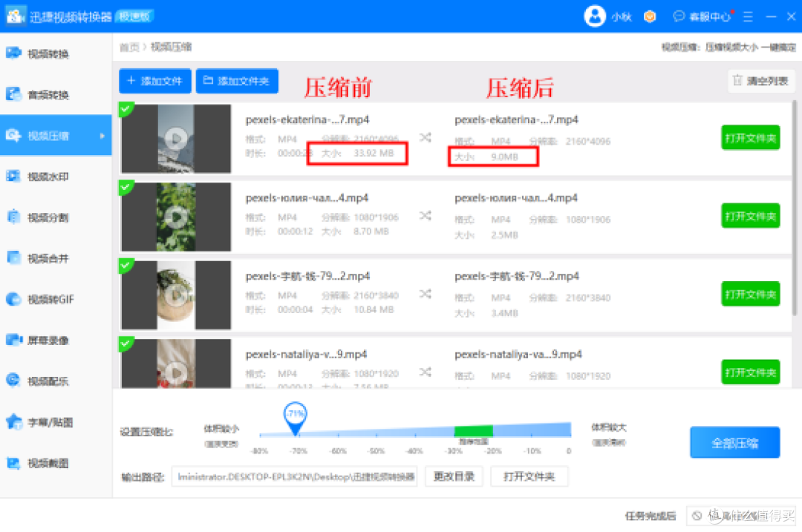The height and width of the screenshot is (532, 802).
Task: Click 打开文件夹 for pexels-юлия row
Action: [750, 216]
